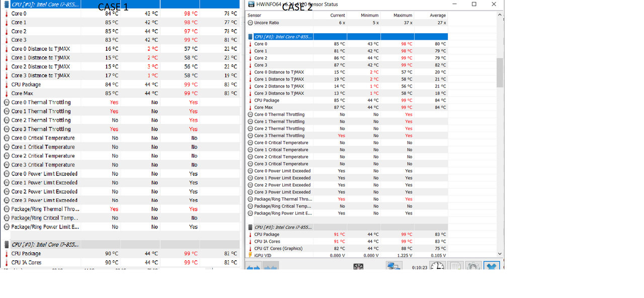This screenshot has width=644, height=298.
Task: Click the HWiNFO64 app icon in title bar
Action: coord(251,5)
